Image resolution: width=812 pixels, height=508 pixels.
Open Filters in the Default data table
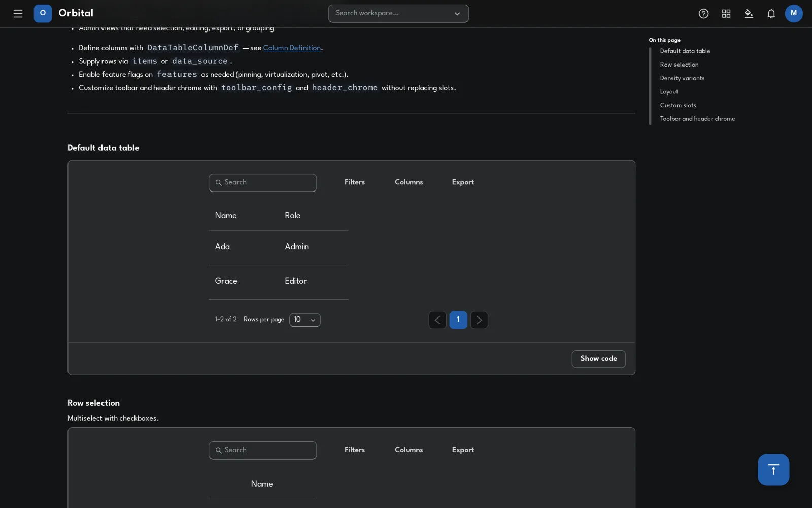point(355,182)
